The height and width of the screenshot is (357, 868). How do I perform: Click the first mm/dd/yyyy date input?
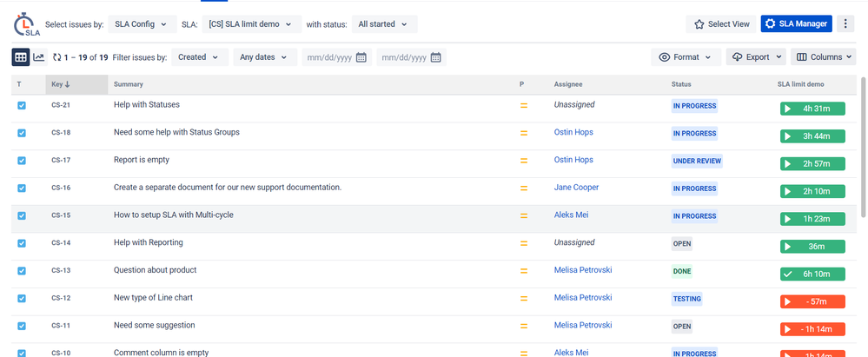tap(335, 57)
